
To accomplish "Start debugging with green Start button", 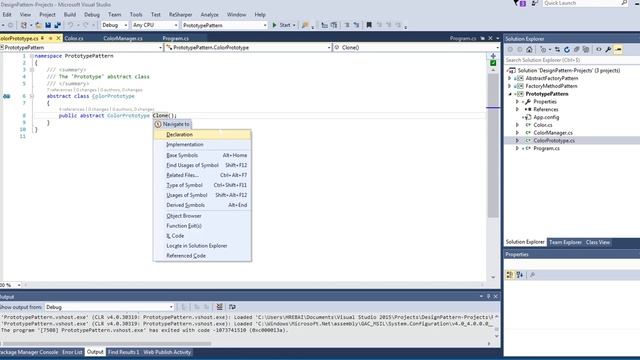I will pyautogui.click(x=281, y=25).
